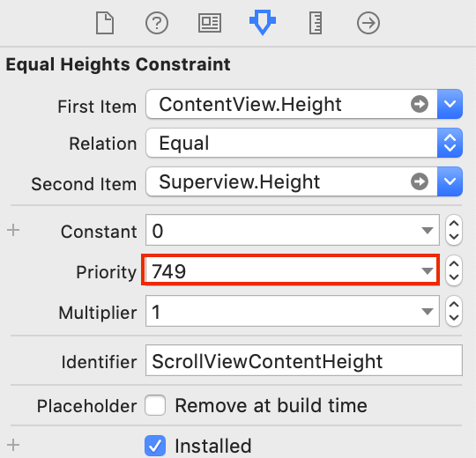Open the Priority value dropdown arrow
The width and height of the screenshot is (476, 458).
pos(428,270)
